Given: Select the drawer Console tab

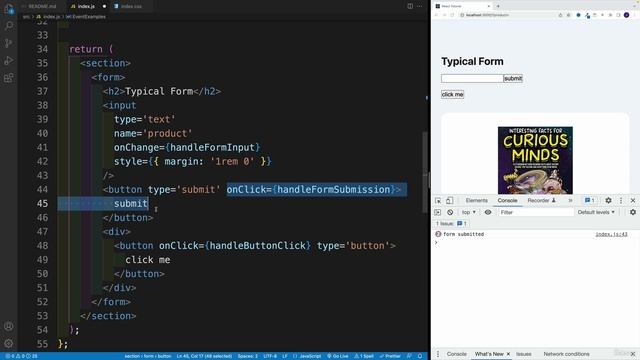Looking at the screenshot, I should [x=456, y=354].
